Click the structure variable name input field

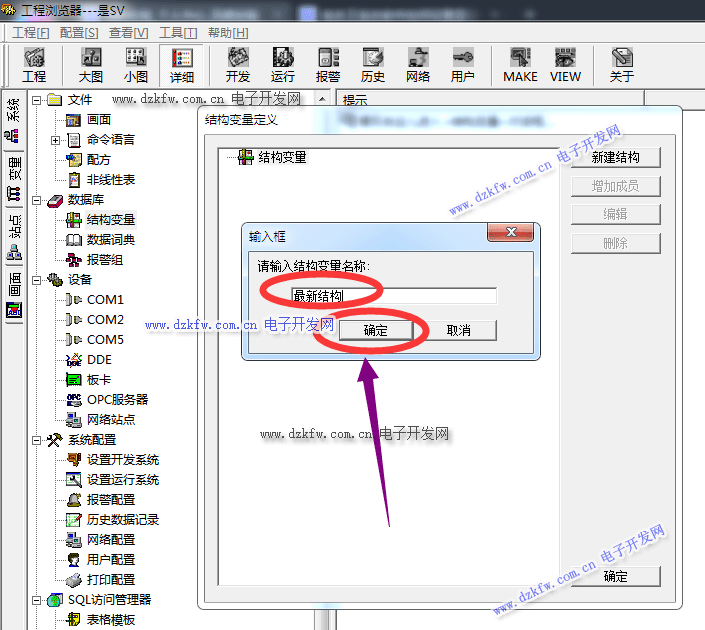click(x=392, y=296)
